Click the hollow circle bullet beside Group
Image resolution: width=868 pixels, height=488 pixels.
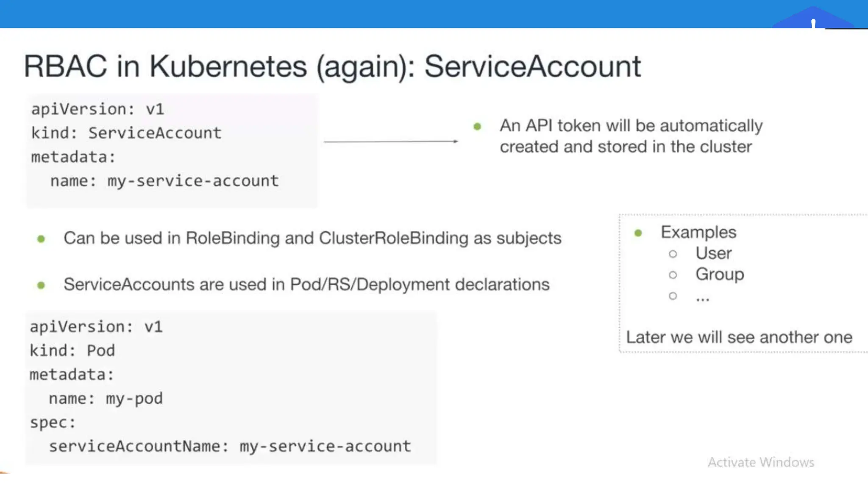click(x=673, y=275)
